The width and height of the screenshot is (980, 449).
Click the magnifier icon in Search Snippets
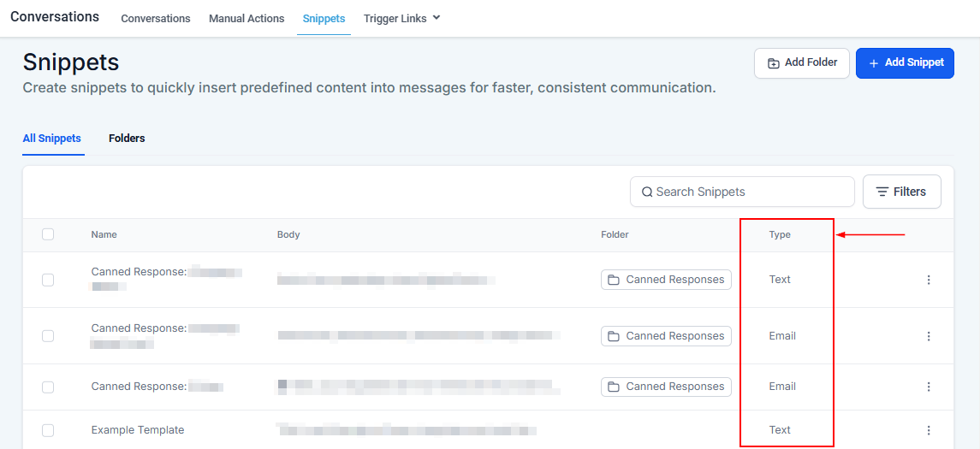tap(647, 192)
